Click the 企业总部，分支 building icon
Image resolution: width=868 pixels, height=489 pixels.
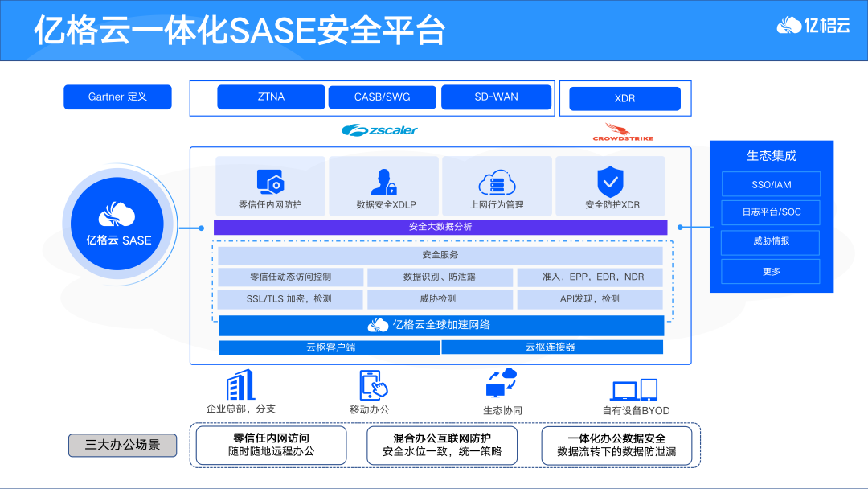(240, 384)
